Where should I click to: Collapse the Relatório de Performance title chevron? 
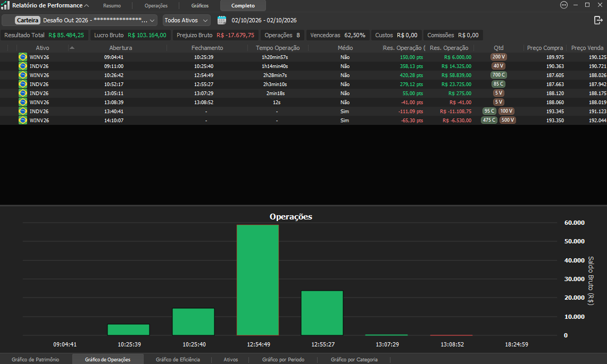point(87,5)
